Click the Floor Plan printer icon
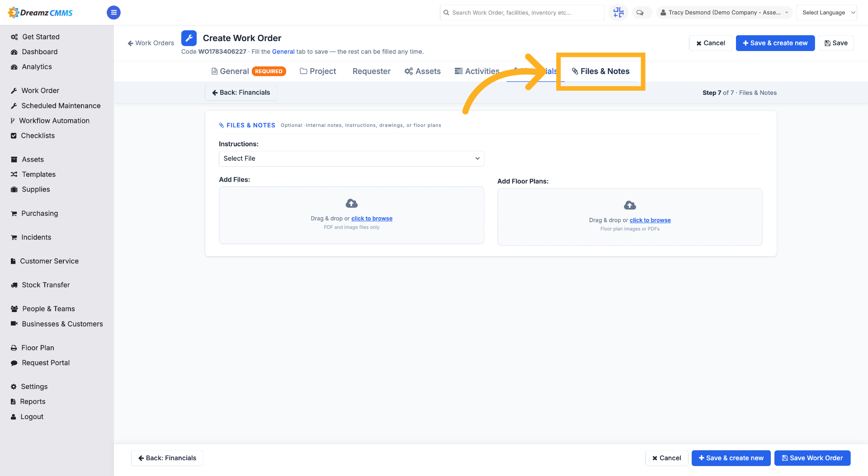 [14, 348]
